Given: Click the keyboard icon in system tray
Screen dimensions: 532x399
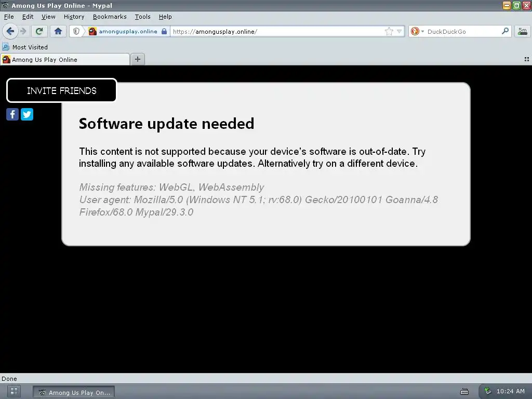Looking at the screenshot, I should 464,392.
